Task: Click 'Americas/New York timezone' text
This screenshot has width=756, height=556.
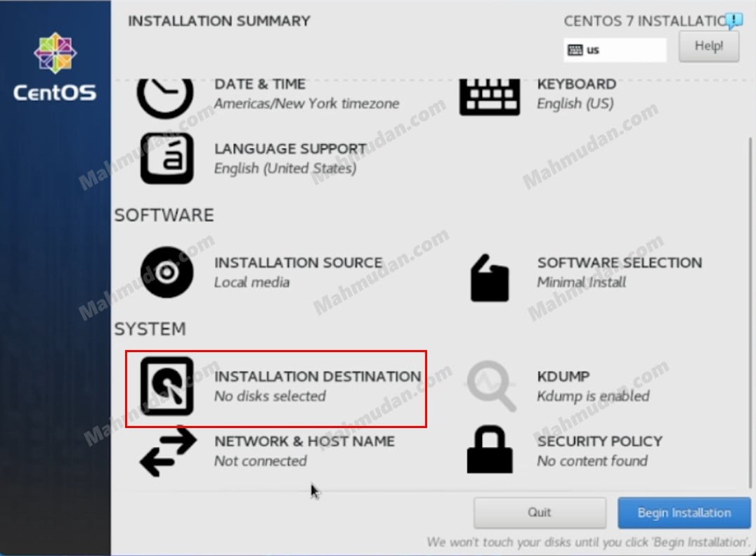Action: [x=306, y=104]
